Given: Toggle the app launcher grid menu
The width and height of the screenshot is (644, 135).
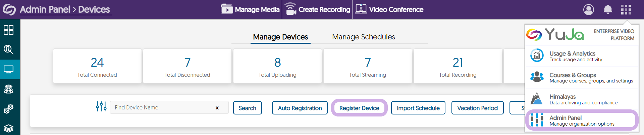Looking at the screenshot, I should coord(626,9).
